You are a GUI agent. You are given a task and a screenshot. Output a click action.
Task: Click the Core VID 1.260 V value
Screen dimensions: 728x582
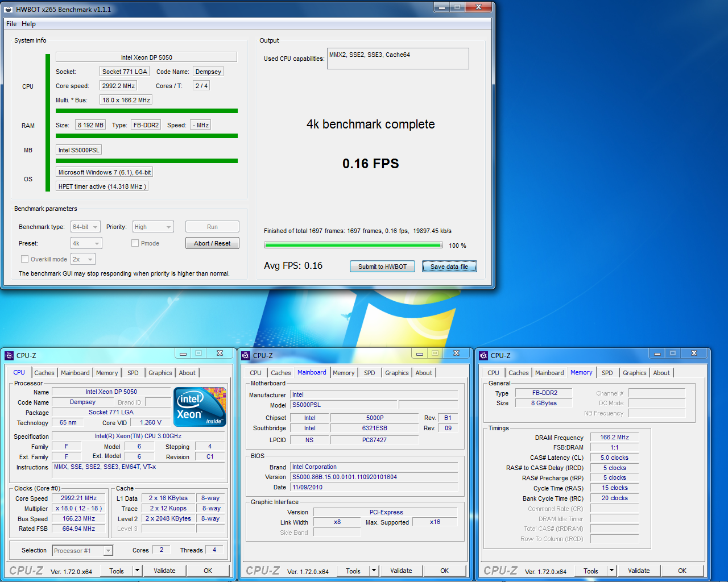(x=151, y=422)
